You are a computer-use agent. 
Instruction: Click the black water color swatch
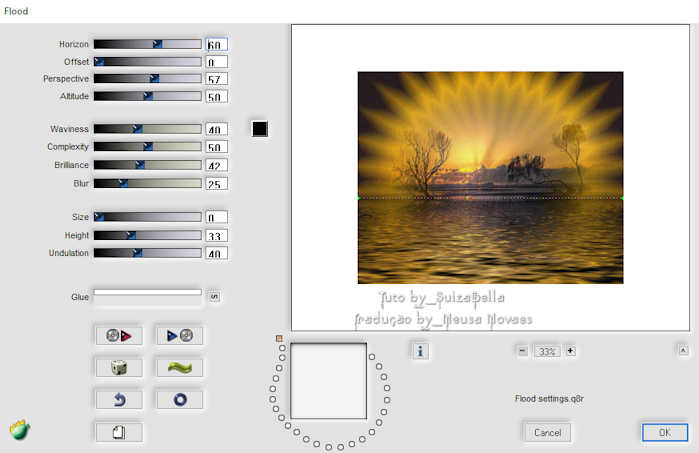pyautogui.click(x=260, y=129)
